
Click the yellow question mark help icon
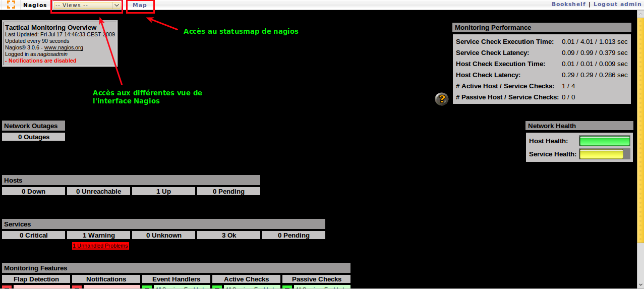[441, 99]
